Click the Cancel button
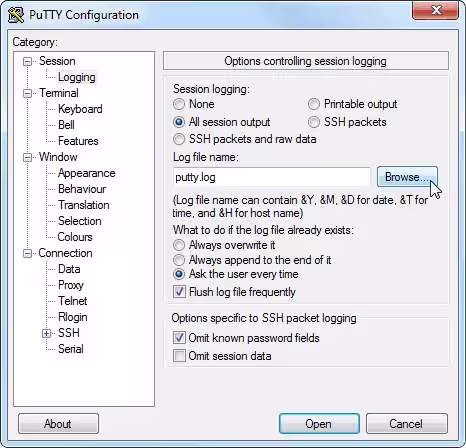Image resolution: width=466 pixels, height=448 pixels. coord(406,424)
